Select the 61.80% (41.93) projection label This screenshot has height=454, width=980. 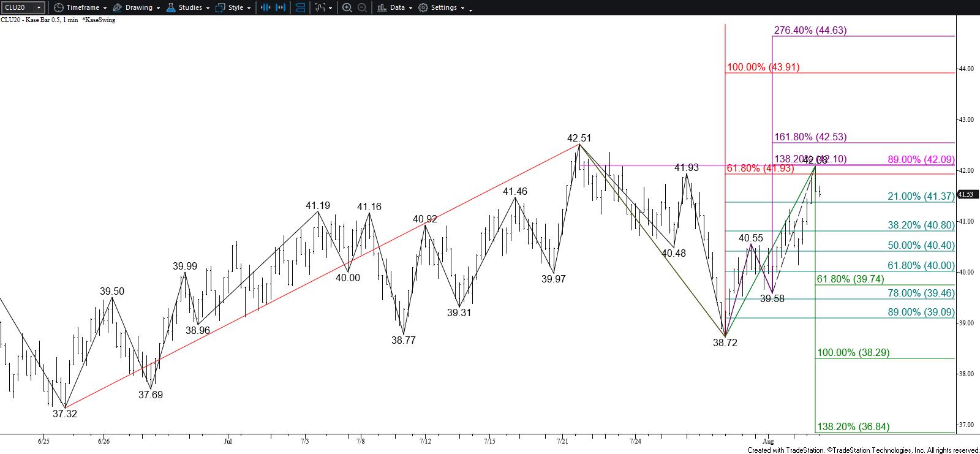(x=759, y=168)
